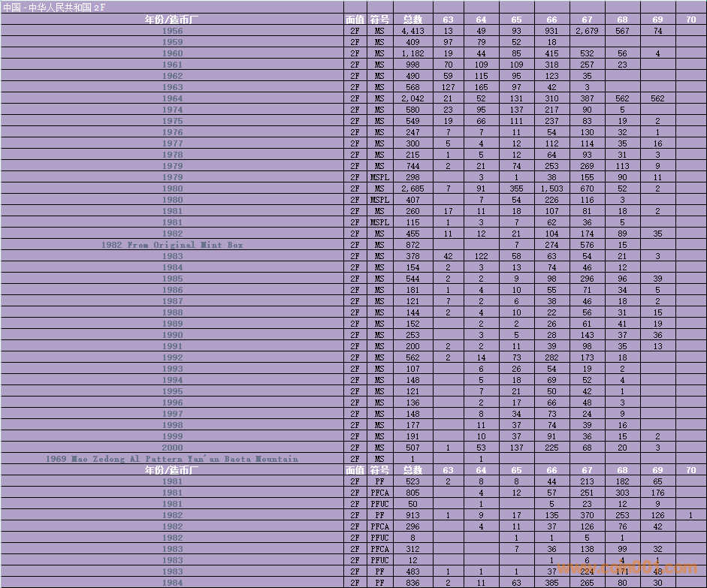Open the 1982 From Original Mint Box row
Image resolution: width=707 pixels, height=588 pixels.
point(172,245)
